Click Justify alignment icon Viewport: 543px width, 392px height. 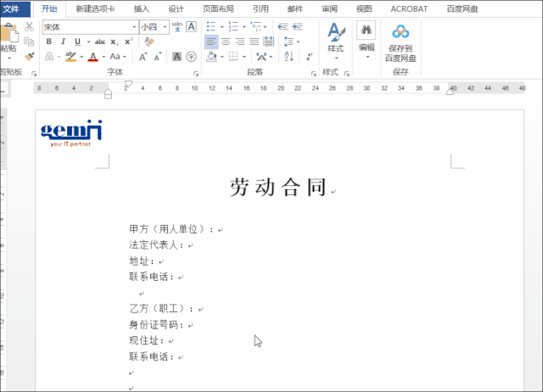tap(255, 42)
